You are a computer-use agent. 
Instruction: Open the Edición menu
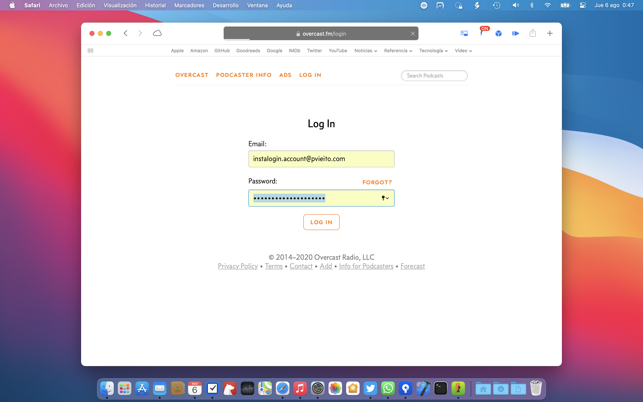pyautogui.click(x=86, y=5)
